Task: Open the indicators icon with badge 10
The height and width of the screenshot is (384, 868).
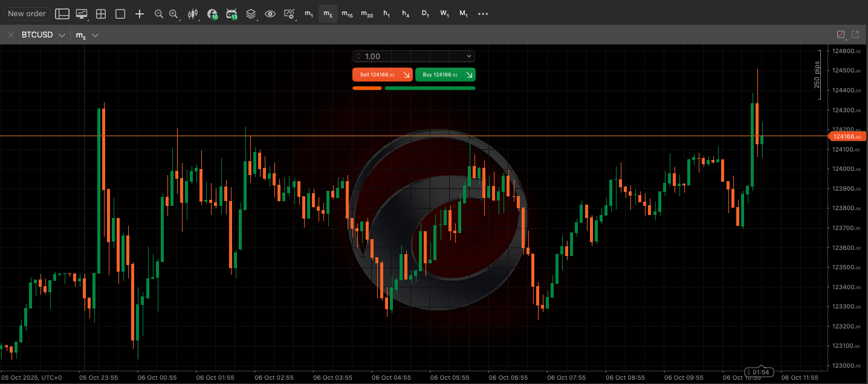Action: pos(212,13)
